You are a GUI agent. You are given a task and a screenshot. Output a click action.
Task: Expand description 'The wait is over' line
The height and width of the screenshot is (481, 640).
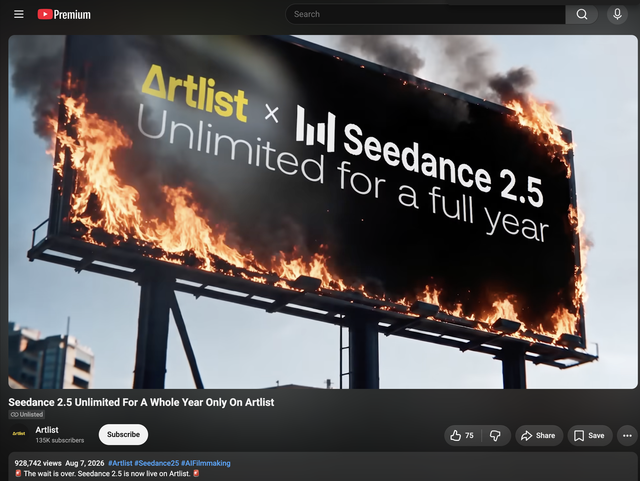pyautogui.click(x=107, y=474)
